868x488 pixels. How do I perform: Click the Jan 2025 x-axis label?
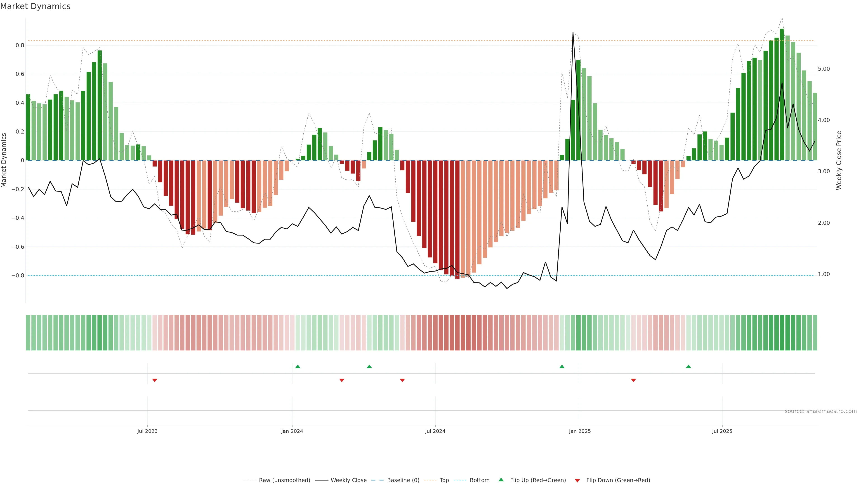pos(580,431)
